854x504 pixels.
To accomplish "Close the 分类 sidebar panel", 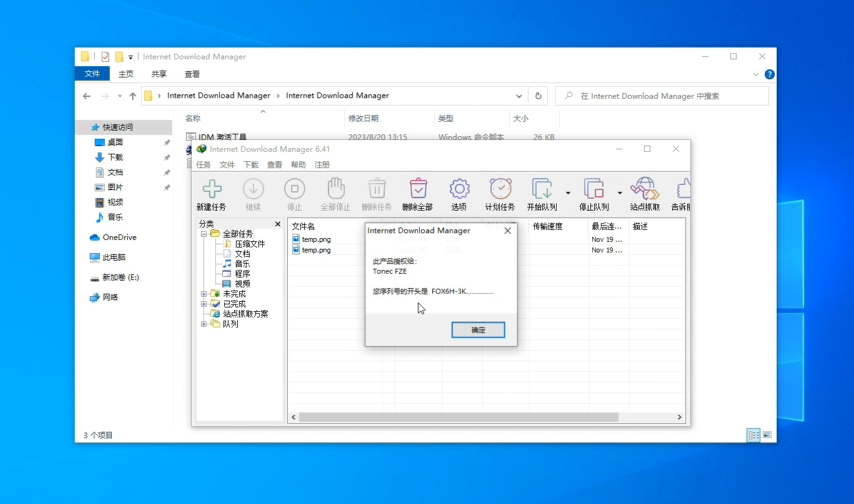I will [x=278, y=224].
